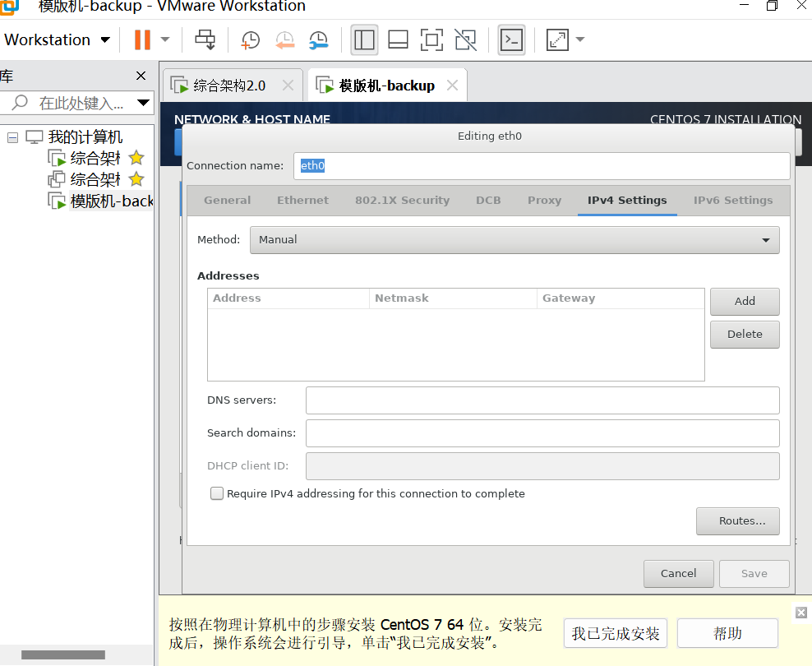The image size is (812, 666).
Task: Restore down the VMware window
Action: click(x=772, y=6)
